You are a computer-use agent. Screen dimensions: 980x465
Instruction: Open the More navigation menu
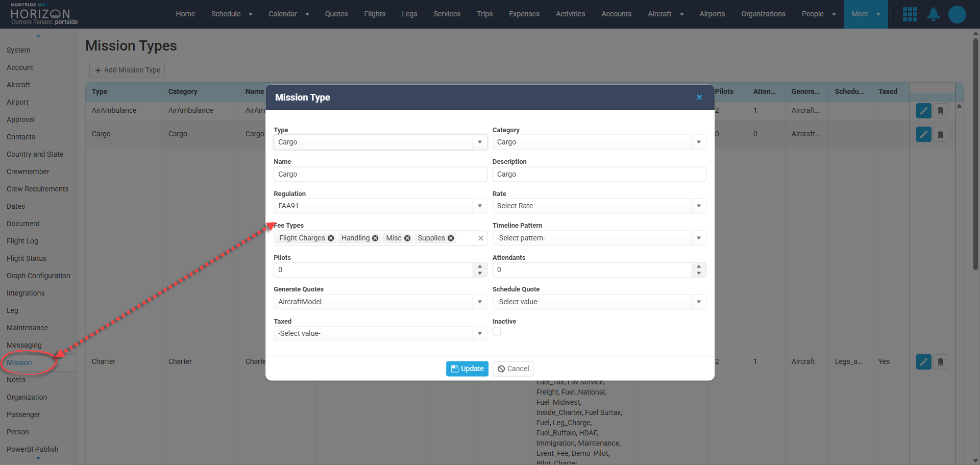point(865,14)
